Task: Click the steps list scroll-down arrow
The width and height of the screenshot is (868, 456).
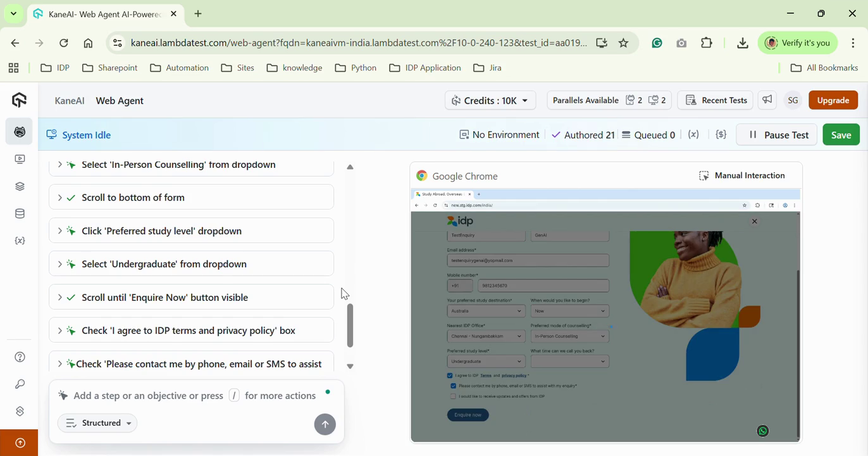Action: click(x=350, y=366)
